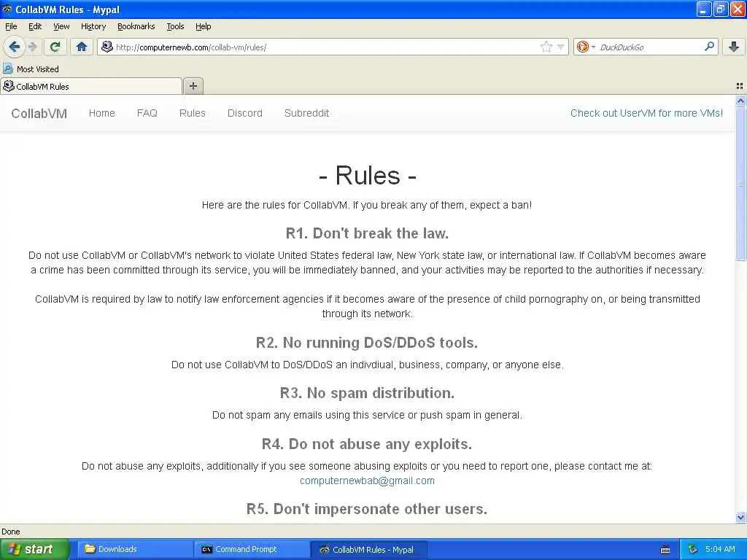
Task: Open the Tools menu
Action: click(x=175, y=26)
